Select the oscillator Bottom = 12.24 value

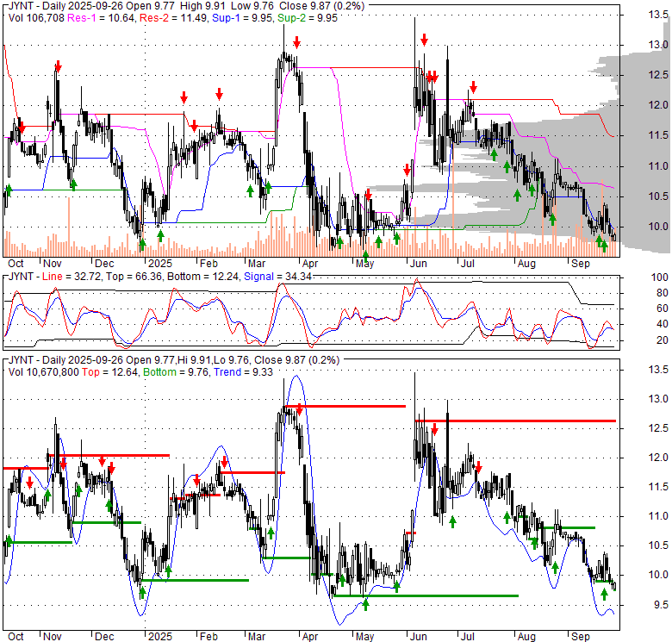[x=202, y=277]
